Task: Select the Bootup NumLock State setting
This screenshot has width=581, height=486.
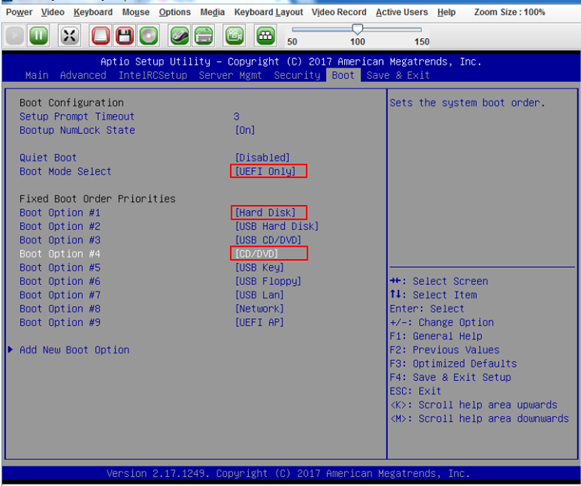Action: [x=77, y=130]
